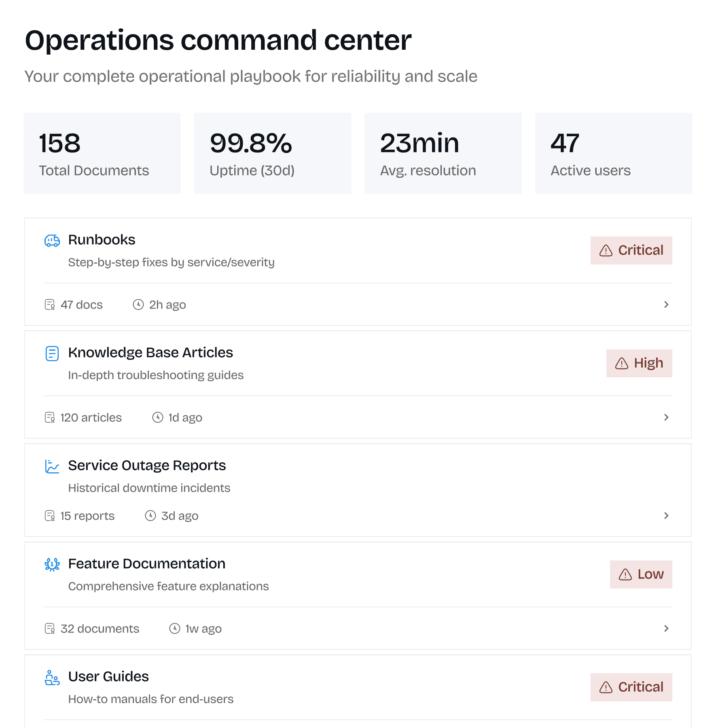The height and width of the screenshot is (728, 716).
Task: Click the clock icon beside 1w ago
Action: 174,629
